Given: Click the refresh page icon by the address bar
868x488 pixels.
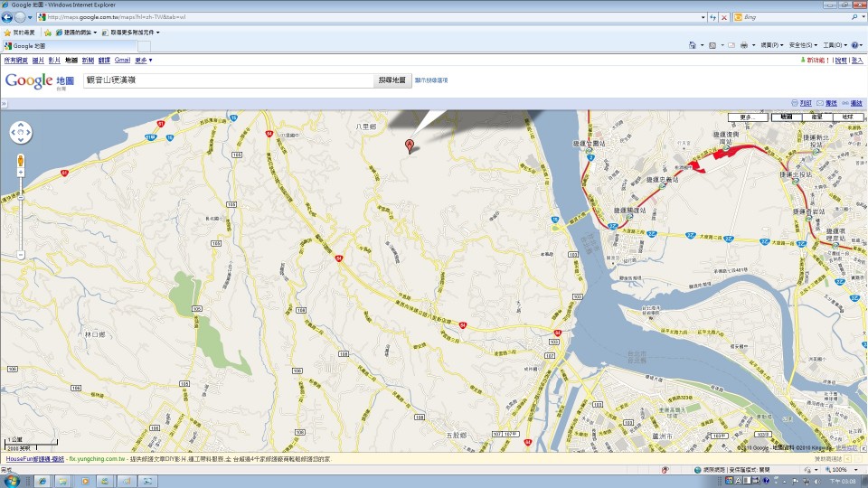Looking at the screenshot, I should [712, 17].
